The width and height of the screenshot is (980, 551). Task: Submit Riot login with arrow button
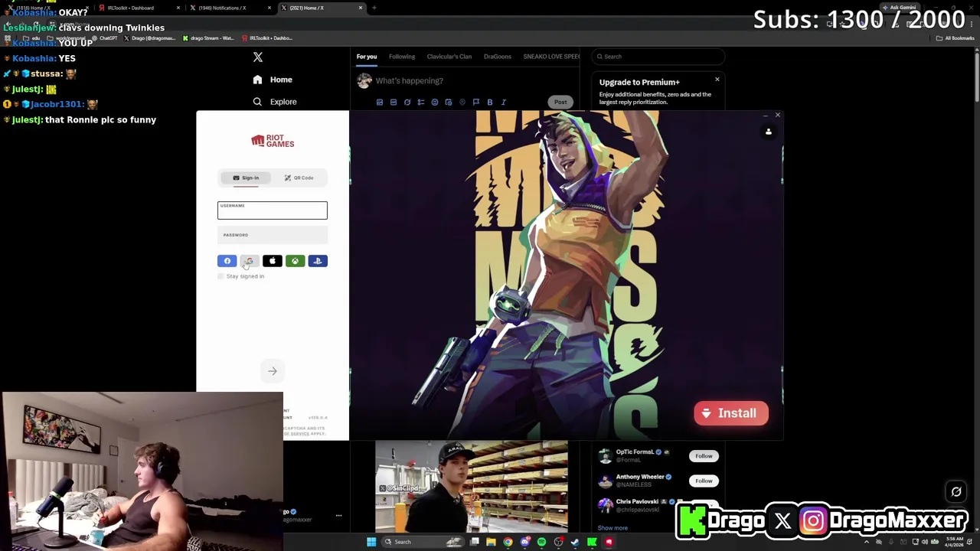pyautogui.click(x=273, y=371)
